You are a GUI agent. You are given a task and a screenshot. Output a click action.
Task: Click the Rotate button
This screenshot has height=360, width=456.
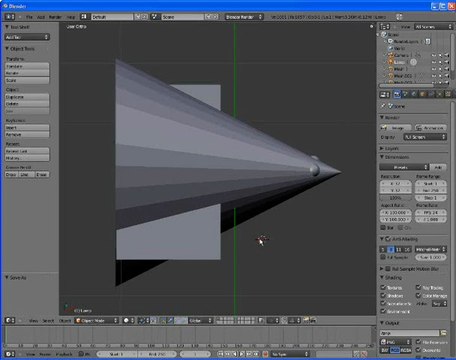[27, 73]
